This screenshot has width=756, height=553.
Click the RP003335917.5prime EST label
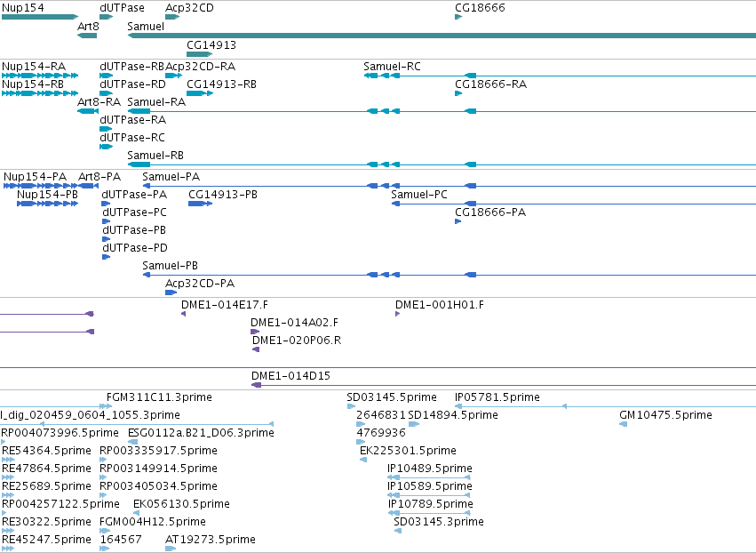click(159, 451)
